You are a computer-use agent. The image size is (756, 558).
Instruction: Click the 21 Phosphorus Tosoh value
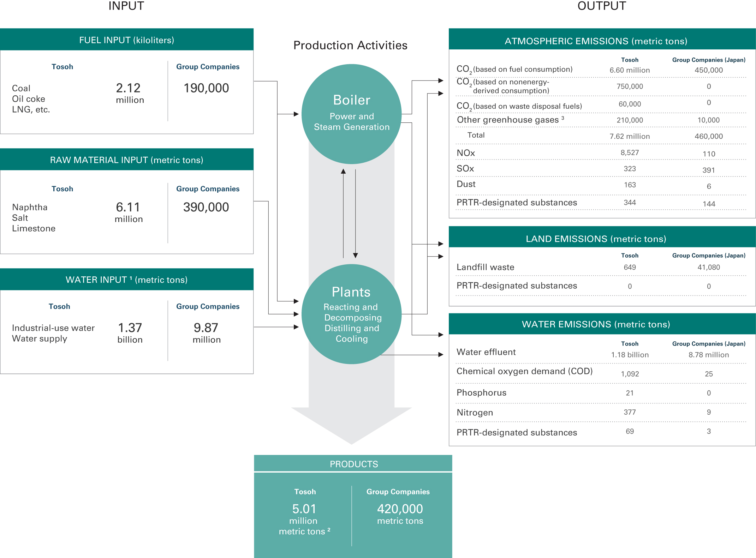pyautogui.click(x=630, y=393)
